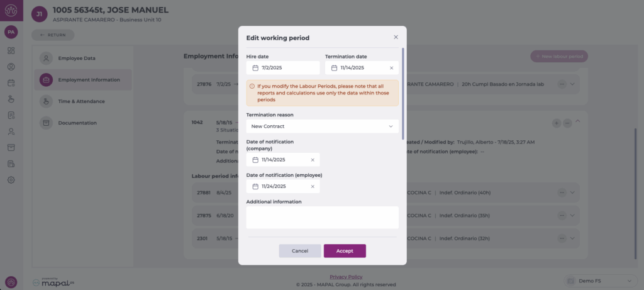Open the Employee Data tab
The height and width of the screenshot is (290, 644).
(x=77, y=58)
